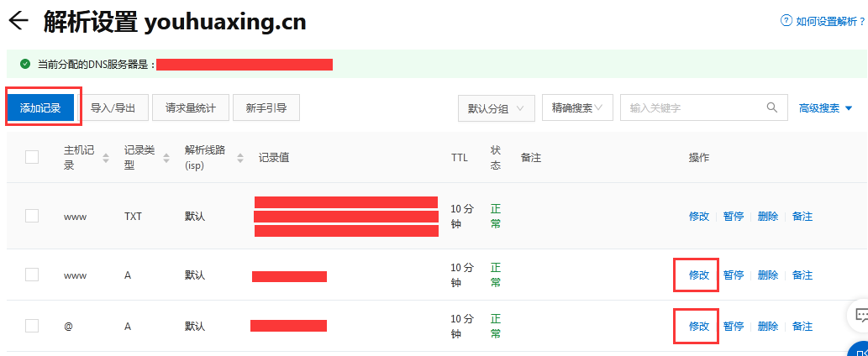868x356 pixels.
Task: Add 备注 to the @ A record
Action: 802,326
